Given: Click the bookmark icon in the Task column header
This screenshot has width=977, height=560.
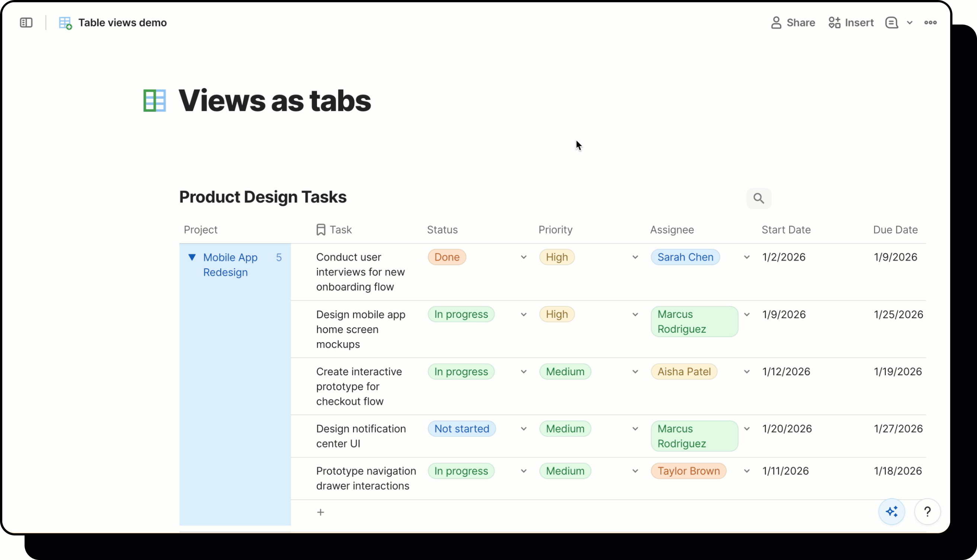Looking at the screenshot, I should [x=321, y=229].
